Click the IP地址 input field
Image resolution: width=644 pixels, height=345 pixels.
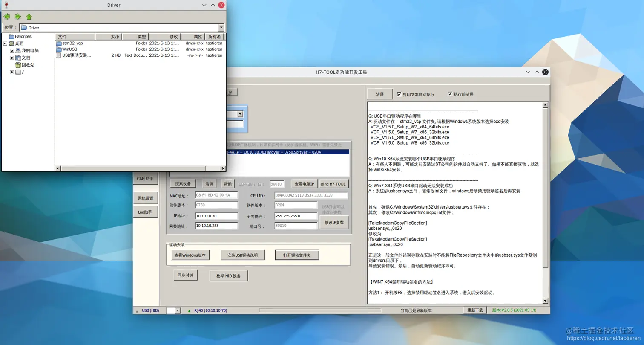click(216, 216)
